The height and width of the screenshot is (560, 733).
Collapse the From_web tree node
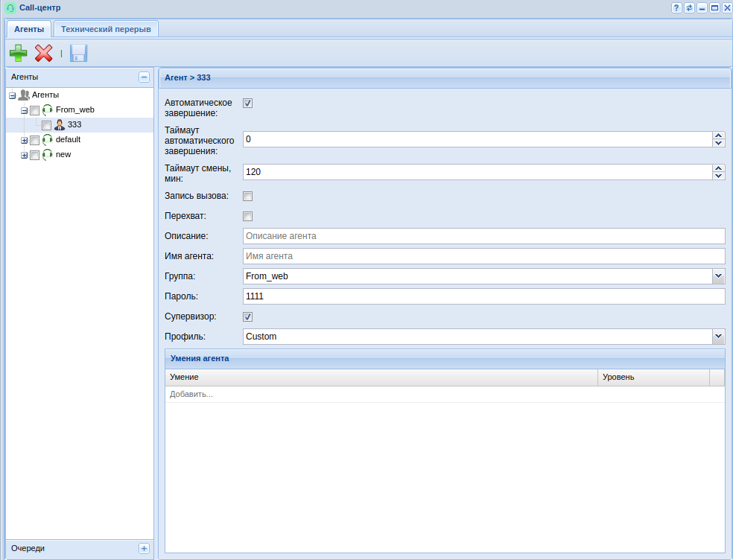[x=25, y=111]
